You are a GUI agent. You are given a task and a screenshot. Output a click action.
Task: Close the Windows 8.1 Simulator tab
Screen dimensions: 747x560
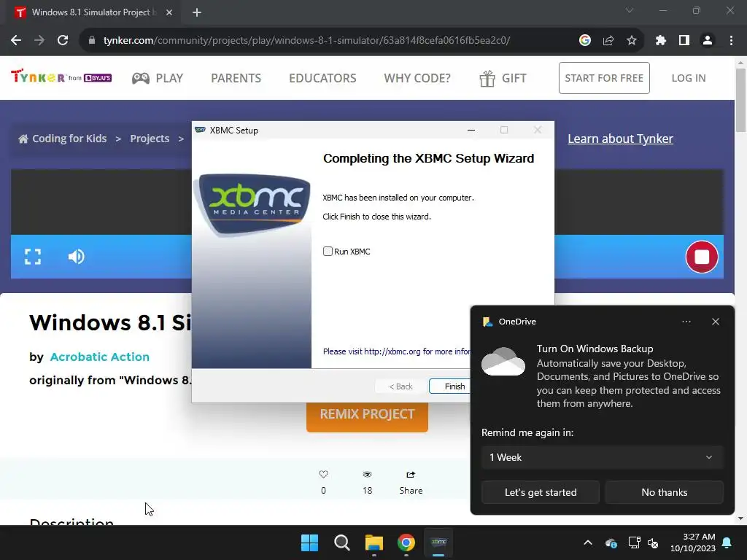click(x=169, y=12)
